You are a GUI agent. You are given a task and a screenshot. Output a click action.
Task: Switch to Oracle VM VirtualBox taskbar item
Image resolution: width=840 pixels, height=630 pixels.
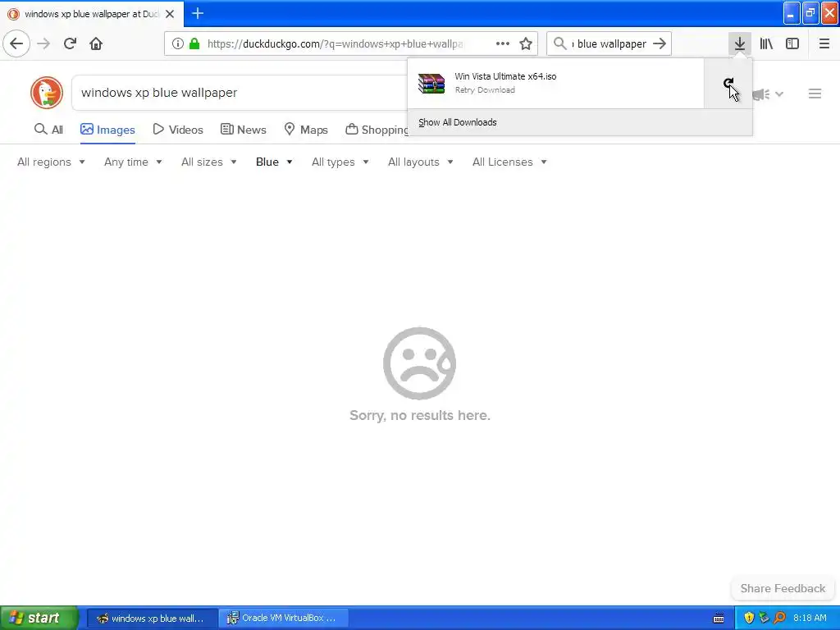point(283,618)
